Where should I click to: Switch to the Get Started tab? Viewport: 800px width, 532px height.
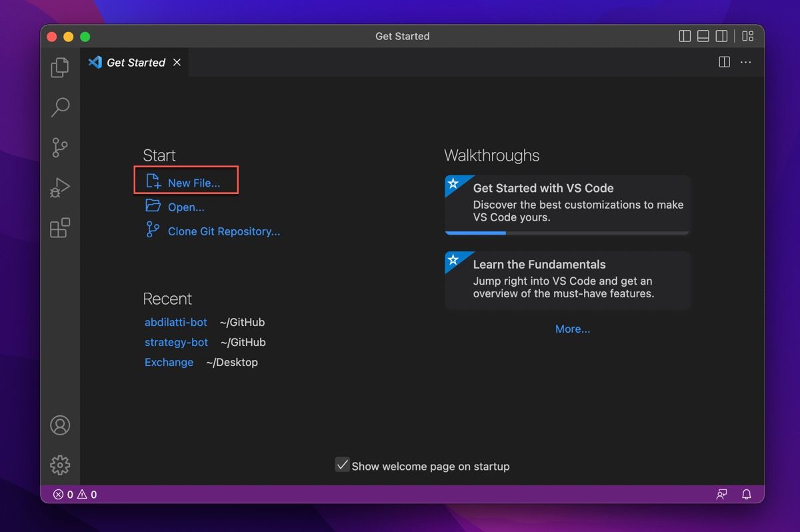tap(135, 62)
